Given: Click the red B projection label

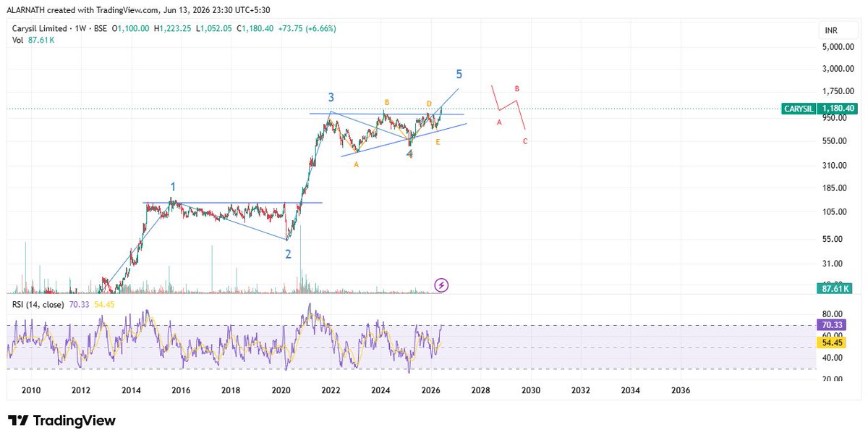Looking at the screenshot, I should [516, 89].
